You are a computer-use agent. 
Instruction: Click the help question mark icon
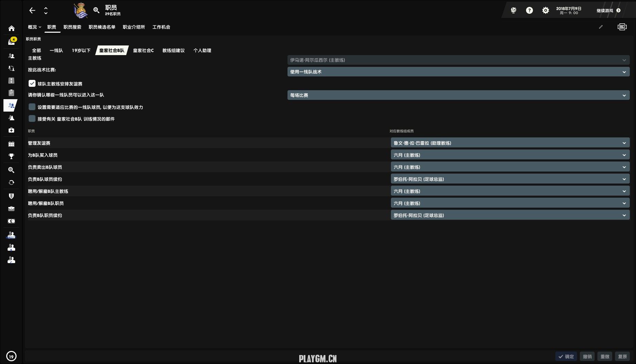click(x=529, y=10)
